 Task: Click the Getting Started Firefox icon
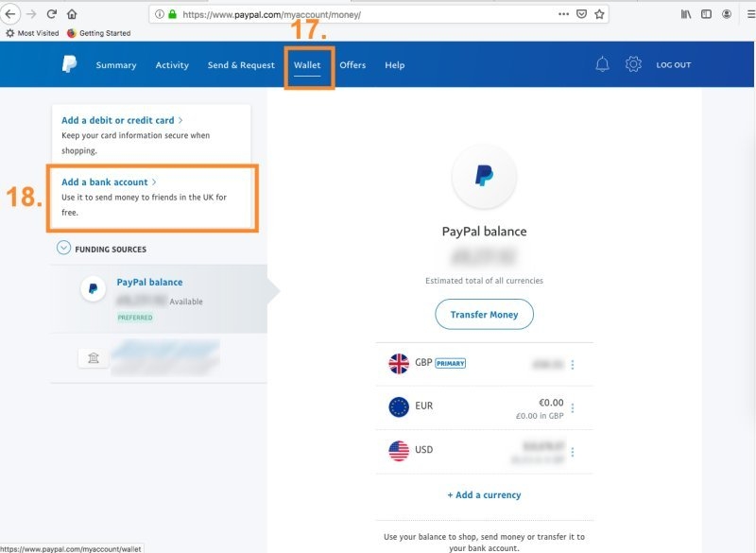72,33
